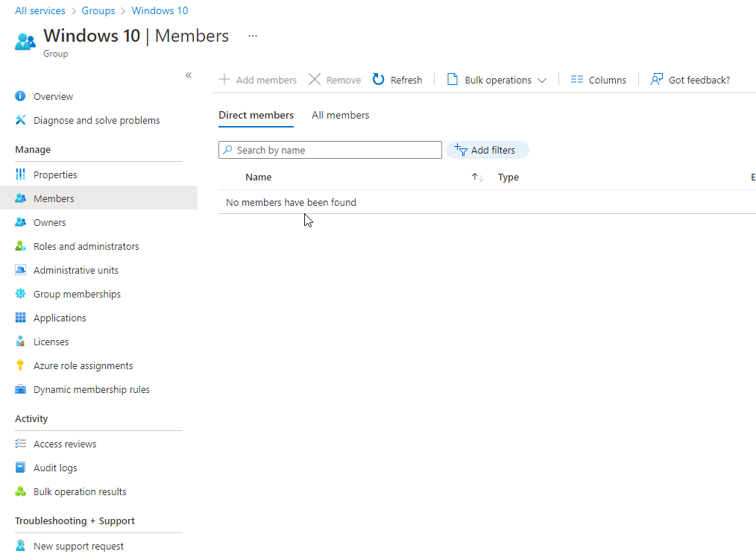The image size is (756, 560).
Task: Select Direct members tab
Action: coord(256,116)
